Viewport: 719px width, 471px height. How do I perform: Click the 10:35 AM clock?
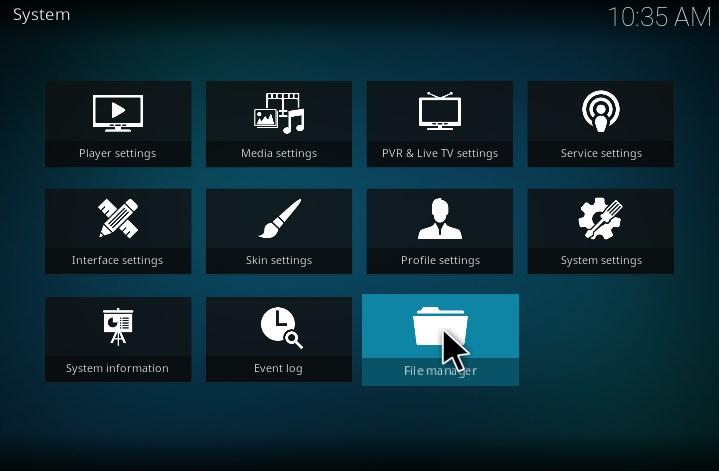(x=659, y=17)
